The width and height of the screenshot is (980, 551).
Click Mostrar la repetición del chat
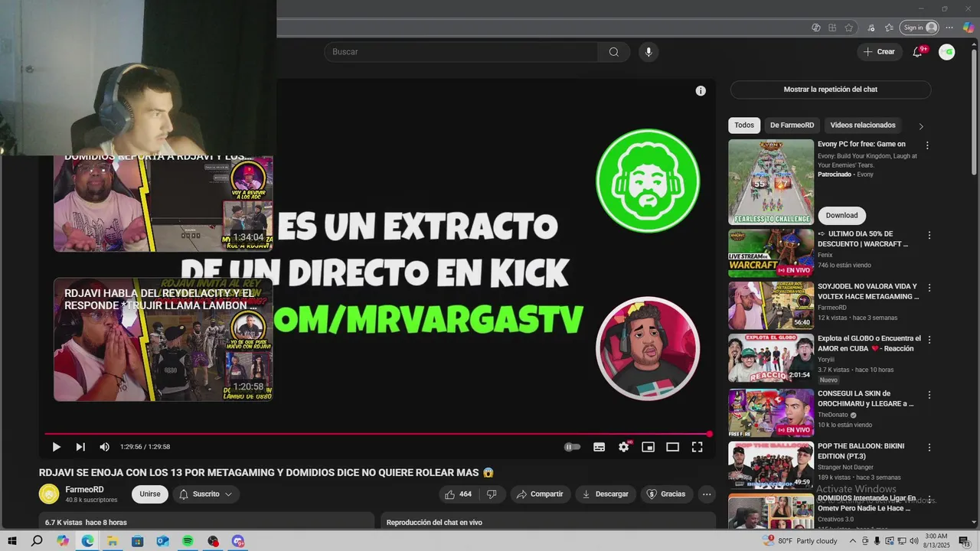(x=831, y=90)
